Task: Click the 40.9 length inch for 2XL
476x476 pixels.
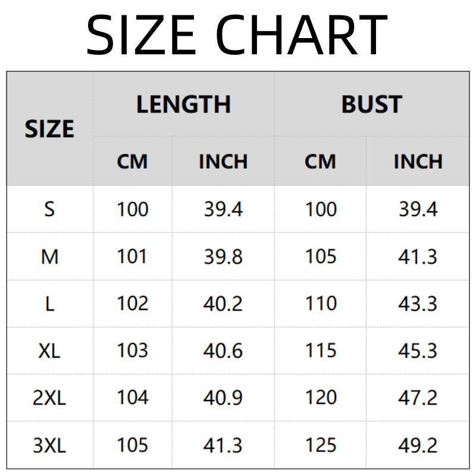Action: pyautogui.click(x=223, y=397)
